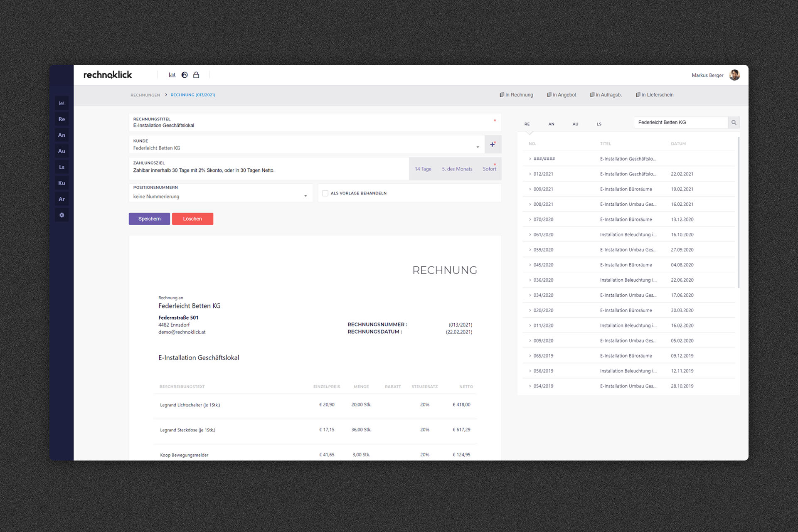Expand invoice row 012/2021
Screen dimensions: 798x532
pyautogui.click(x=530, y=174)
